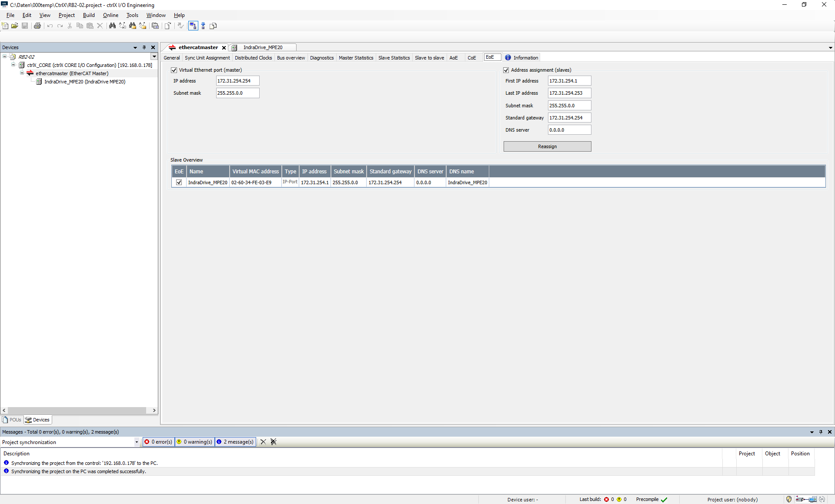The image size is (835, 504).
Task: Uncheck EoE for IndraDrive_MPE20 row
Action: (x=179, y=182)
